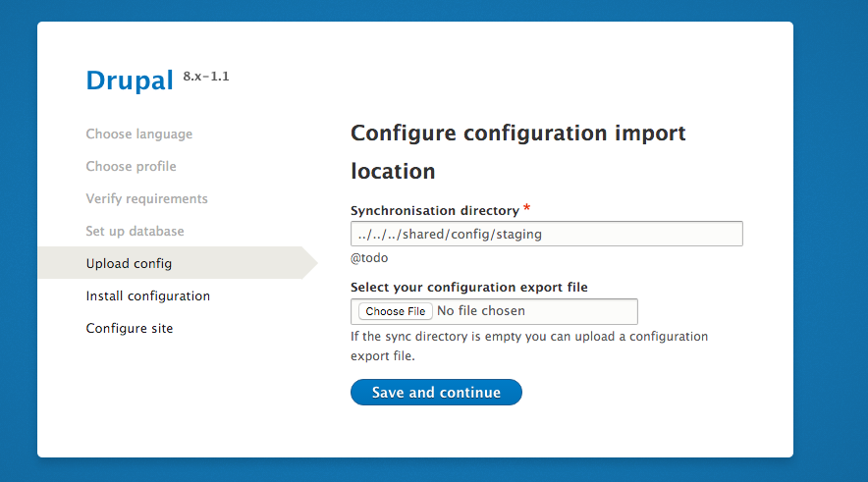Click the Install configuration step

(x=147, y=296)
